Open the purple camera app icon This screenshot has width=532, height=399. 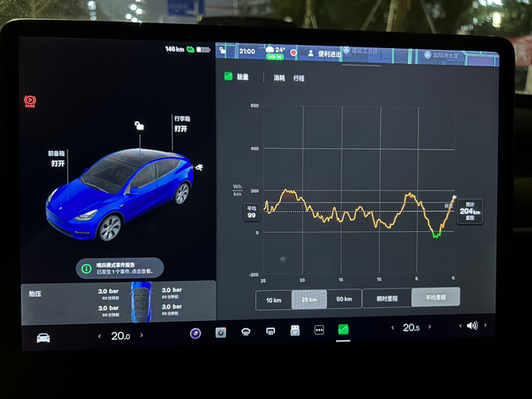[x=195, y=333]
